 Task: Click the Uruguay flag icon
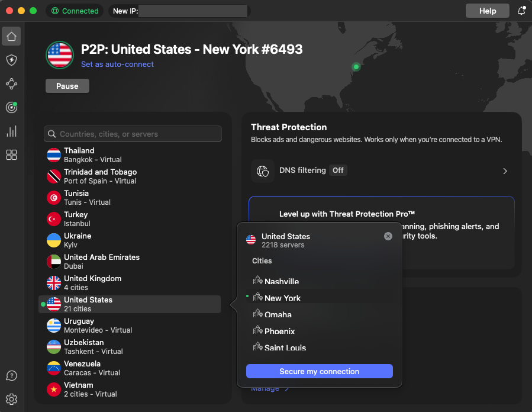[x=54, y=326]
